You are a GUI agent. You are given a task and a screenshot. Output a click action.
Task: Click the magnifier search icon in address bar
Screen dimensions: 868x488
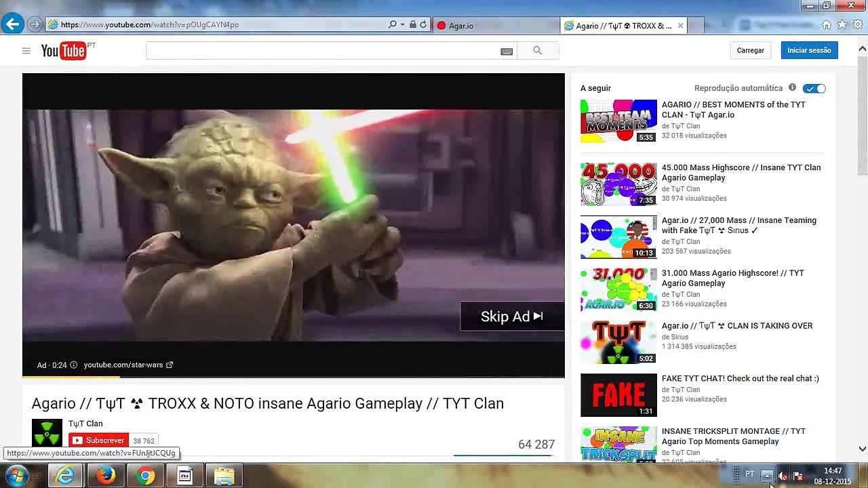(392, 24)
